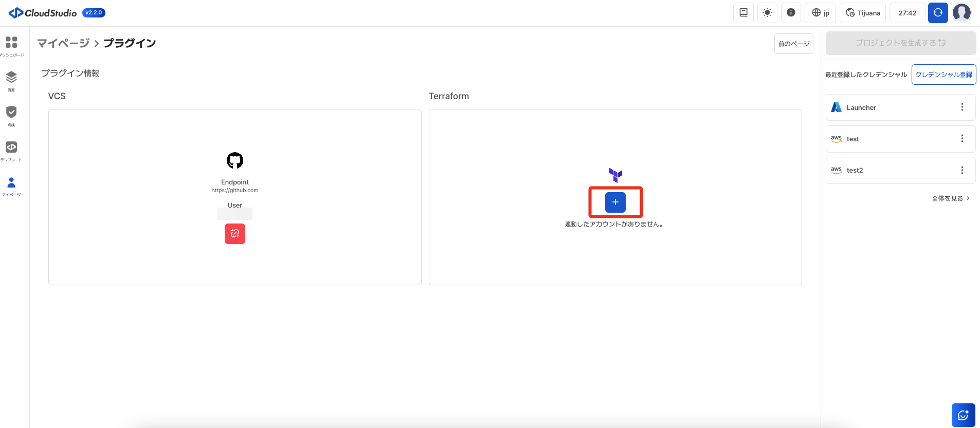The height and width of the screenshot is (428, 980).
Task: Click the info icon in top bar
Action: [x=791, y=13]
